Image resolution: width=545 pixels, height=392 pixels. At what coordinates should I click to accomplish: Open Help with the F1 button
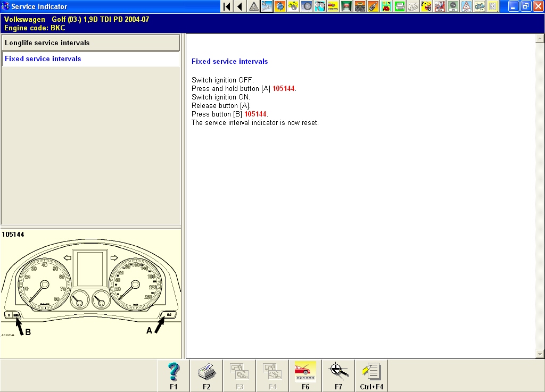click(x=174, y=376)
